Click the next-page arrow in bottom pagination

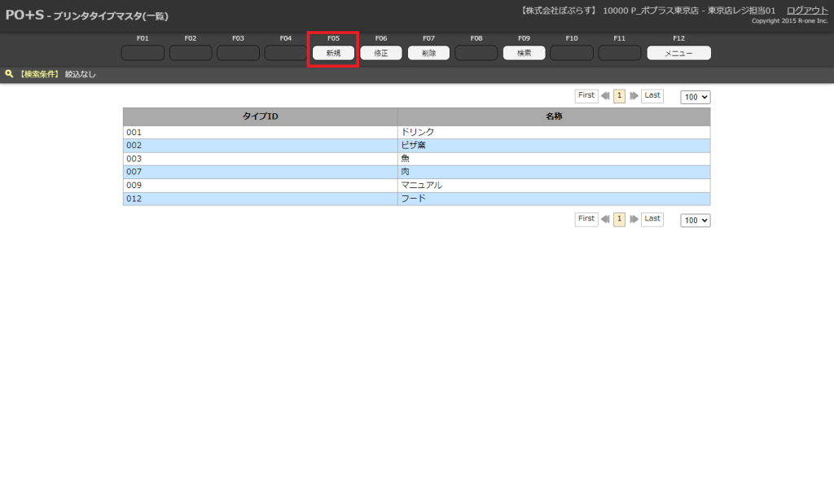point(634,220)
